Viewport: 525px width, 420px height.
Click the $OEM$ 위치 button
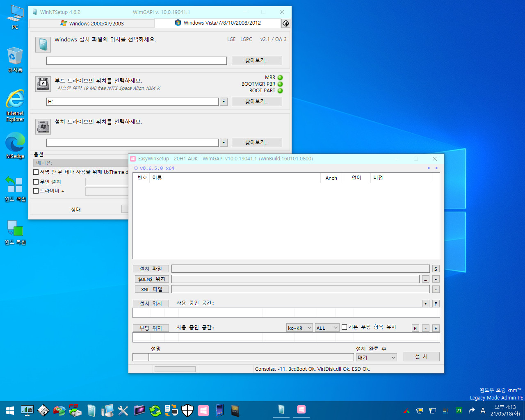pos(152,279)
